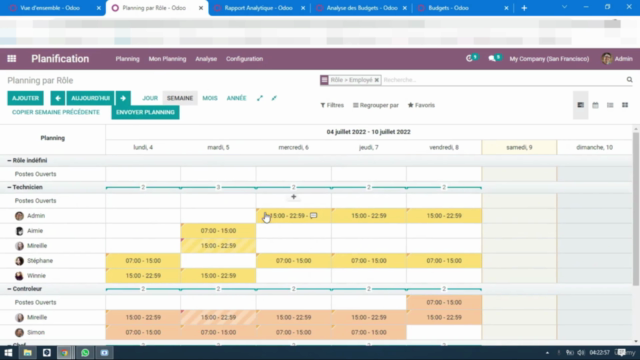Open Technicien Mireille's hatched Tuesday shift

click(218, 246)
